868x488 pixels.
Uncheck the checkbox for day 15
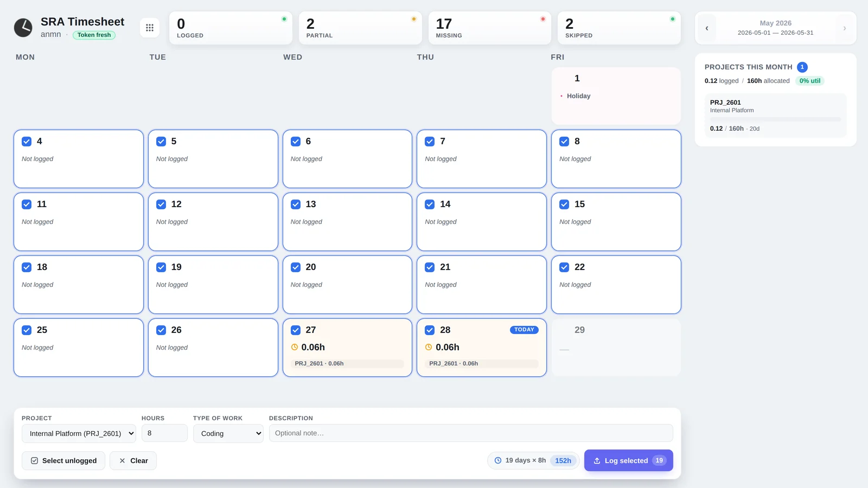[564, 204]
